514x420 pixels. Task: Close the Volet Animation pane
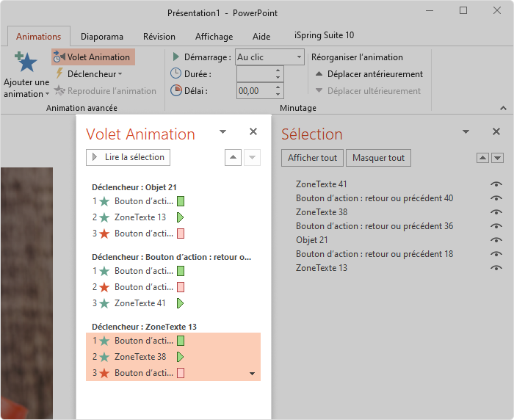[x=253, y=131]
